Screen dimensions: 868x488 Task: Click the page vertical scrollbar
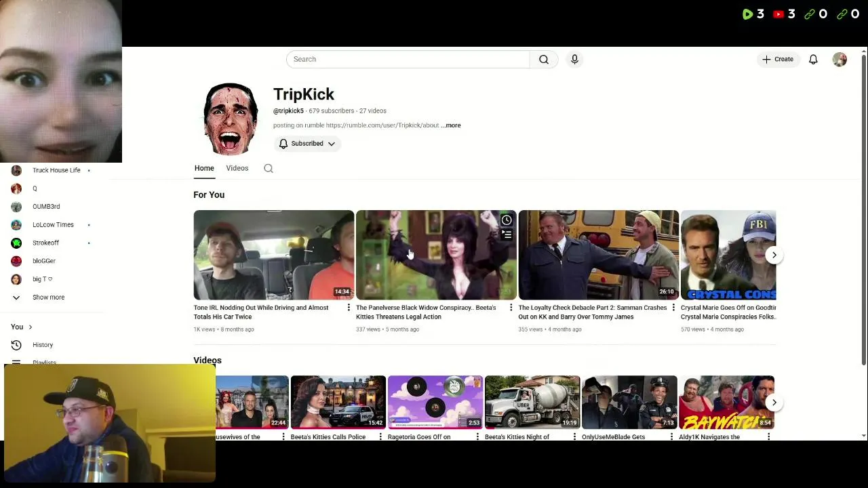864,210
